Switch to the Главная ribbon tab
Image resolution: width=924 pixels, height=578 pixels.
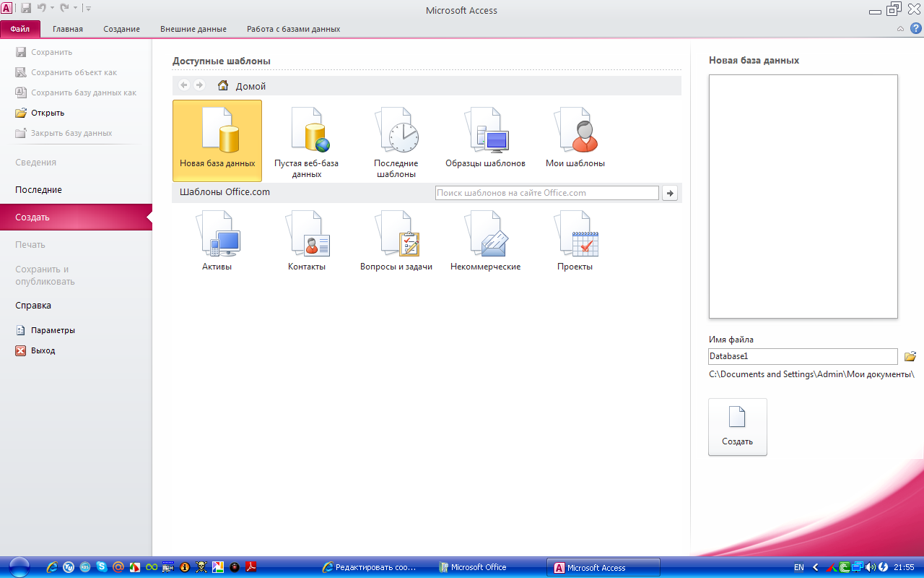(68, 29)
